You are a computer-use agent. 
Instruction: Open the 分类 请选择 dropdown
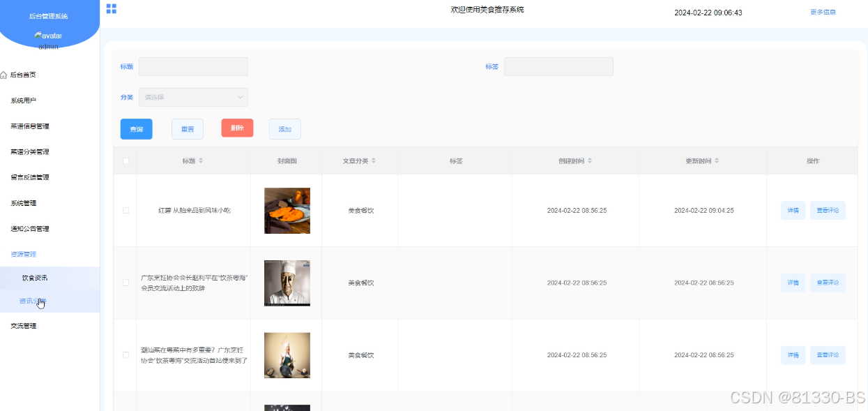pos(193,97)
